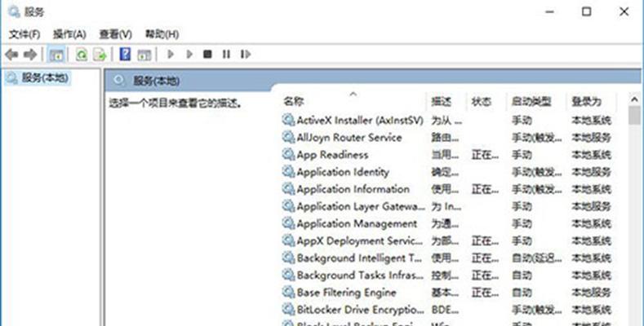Click the Start service play button
The image size is (644, 326).
tap(171, 54)
